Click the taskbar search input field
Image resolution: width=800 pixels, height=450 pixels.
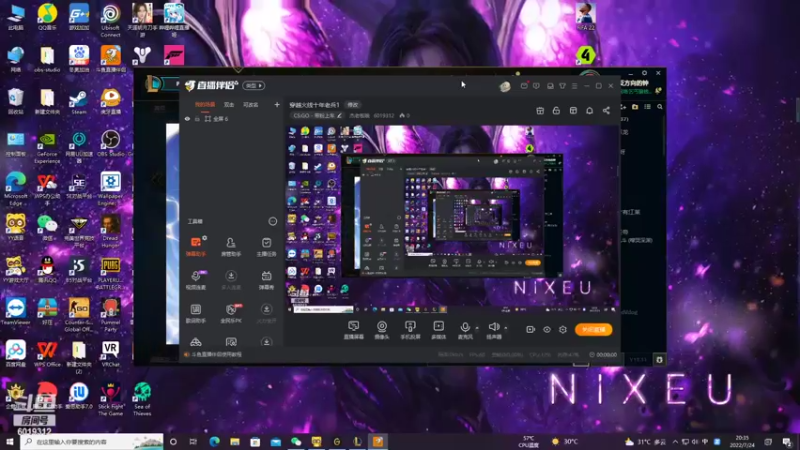[x=92, y=441]
